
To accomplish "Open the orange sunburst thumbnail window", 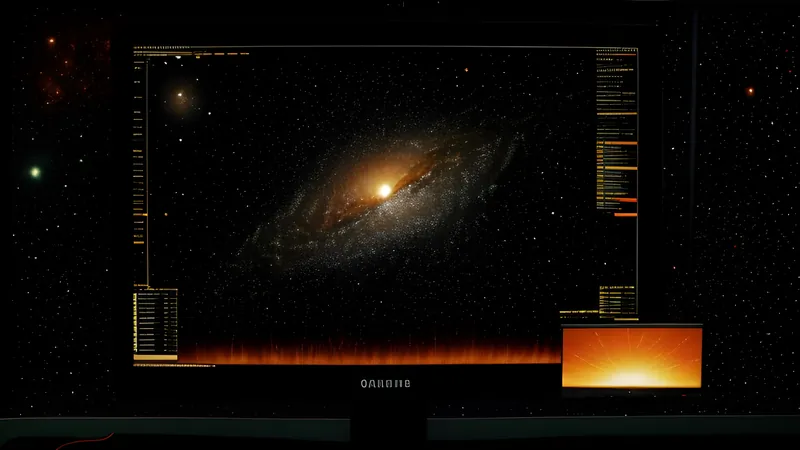I will point(632,357).
